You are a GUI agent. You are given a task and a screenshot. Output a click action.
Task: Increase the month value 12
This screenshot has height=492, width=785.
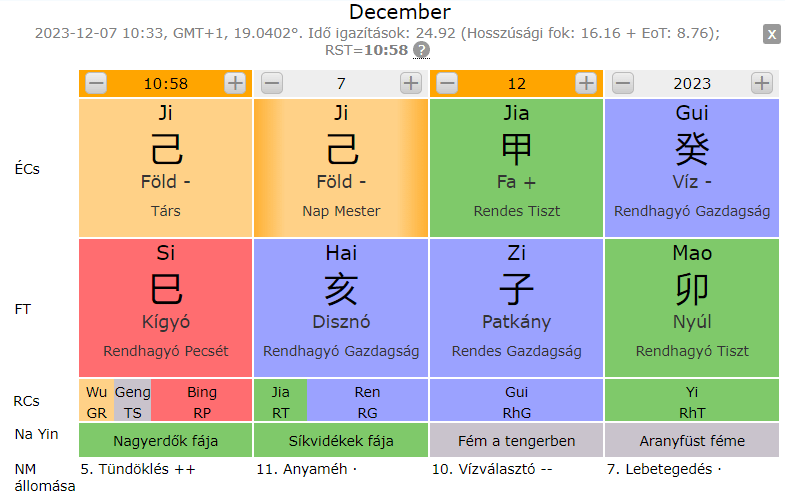coord(586,83)
